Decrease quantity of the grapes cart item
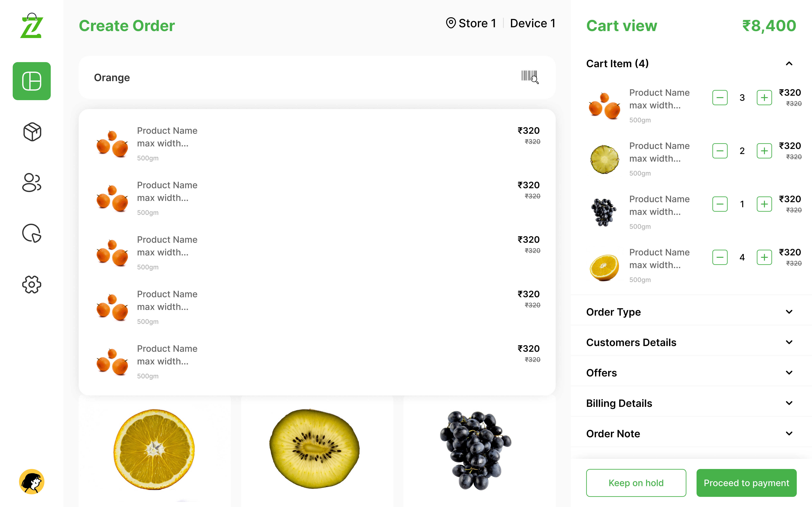The width and height of the screenshot is (812, 507). (x=720, y=204)
